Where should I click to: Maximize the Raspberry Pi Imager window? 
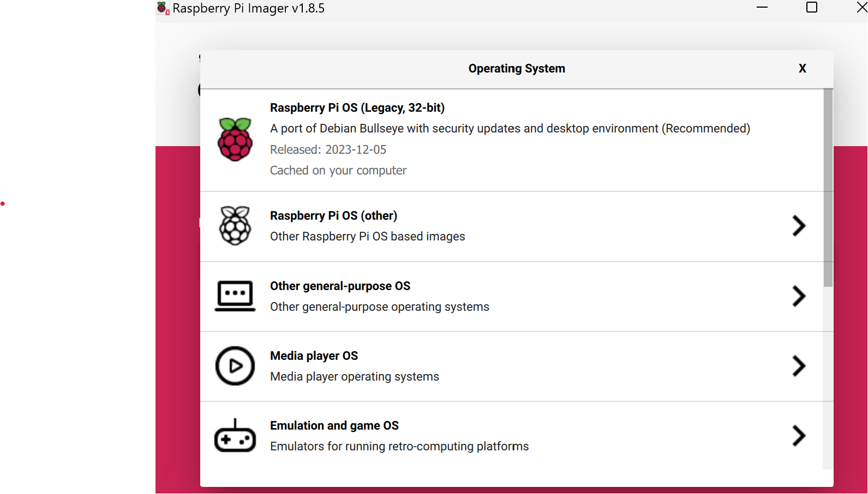tap(812, 7)
